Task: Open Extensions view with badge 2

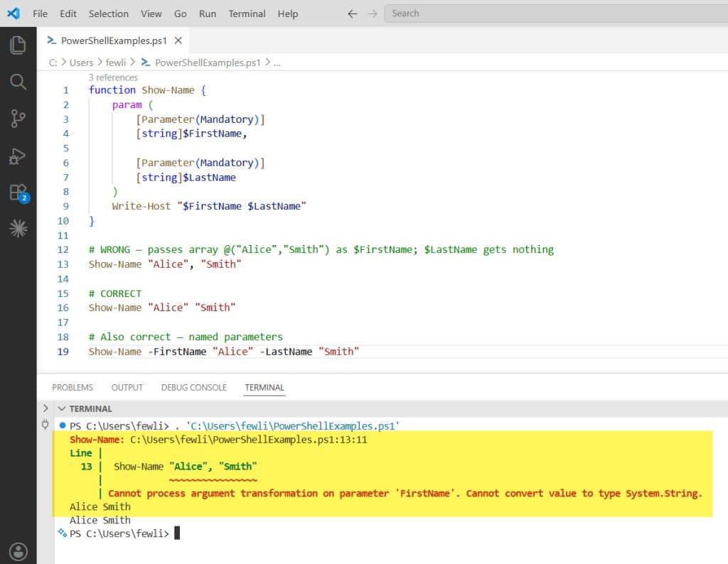Action: (18, 193)
